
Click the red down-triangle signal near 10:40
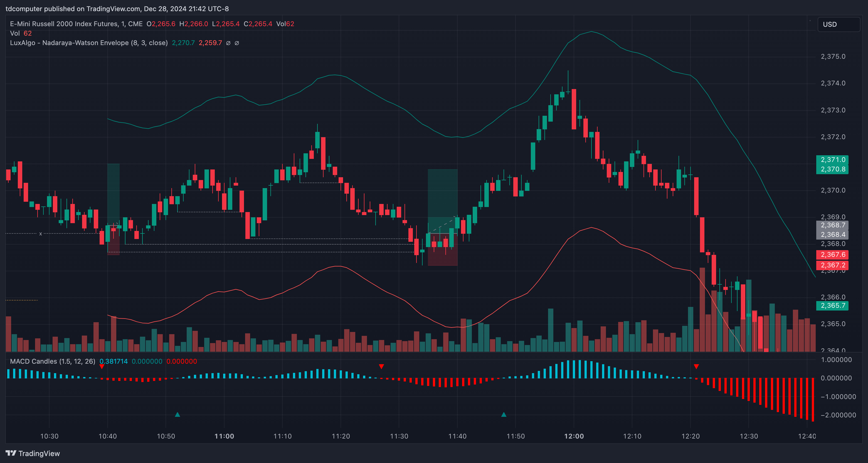pyautogui.click(x=102, y=367)
